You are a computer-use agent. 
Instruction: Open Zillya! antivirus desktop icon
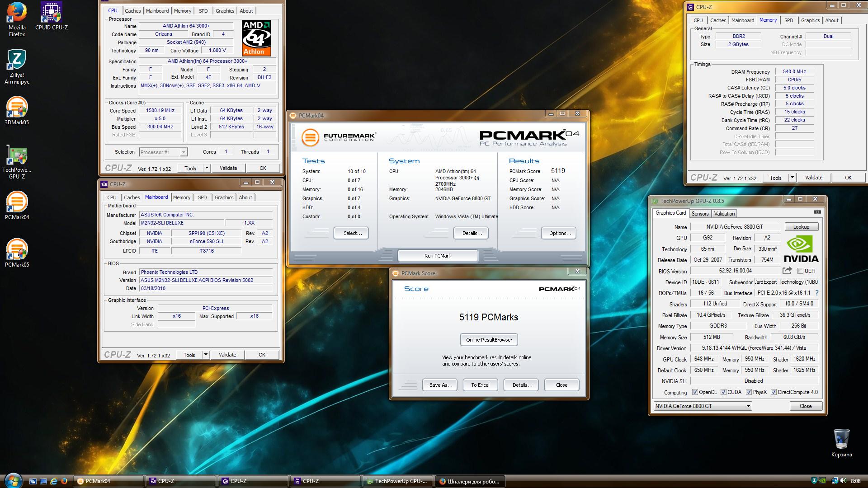click(x=17, y=67)
